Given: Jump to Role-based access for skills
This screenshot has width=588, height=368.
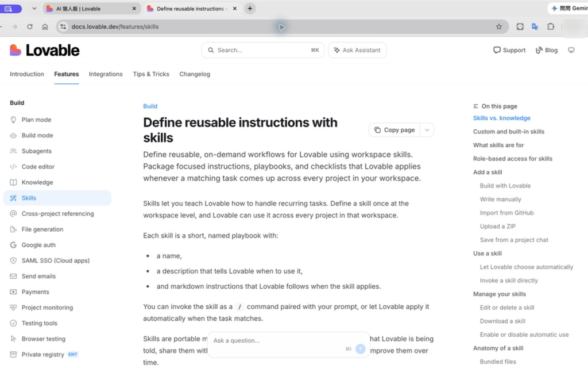Looking at the screenshot, I should 513,159.
